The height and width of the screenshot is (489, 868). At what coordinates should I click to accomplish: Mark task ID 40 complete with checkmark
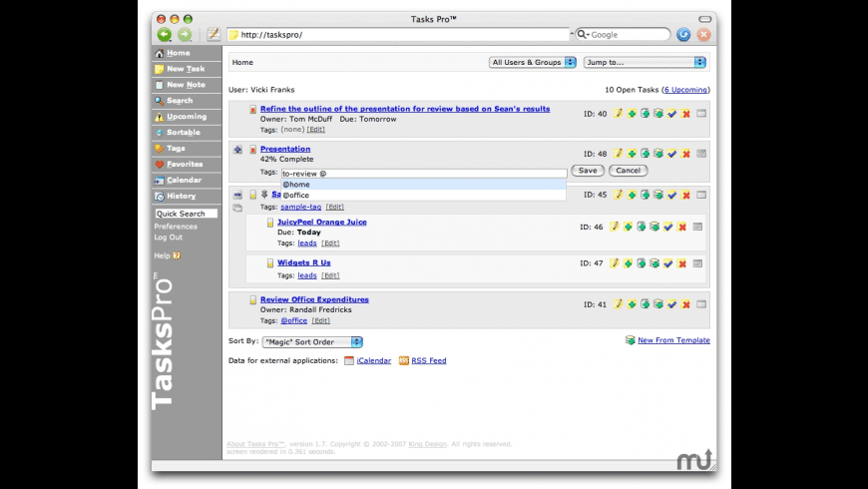coord(672,114)
